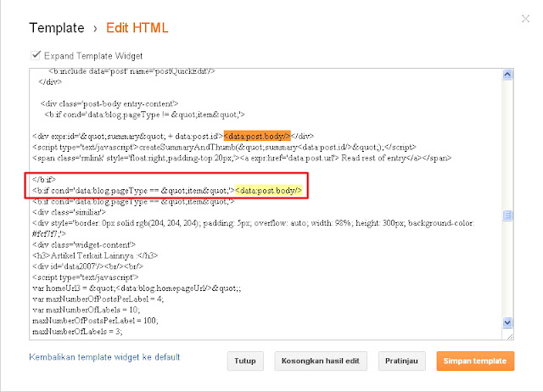
Task: Click the Artikel Terkait Lainnya heading line
Action: [95, 255]
